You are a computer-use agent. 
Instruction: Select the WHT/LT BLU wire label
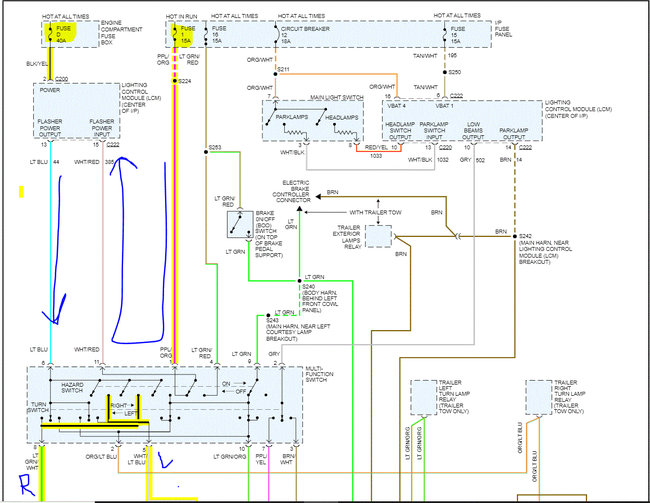pyautogui.click(x=136, y=459)
